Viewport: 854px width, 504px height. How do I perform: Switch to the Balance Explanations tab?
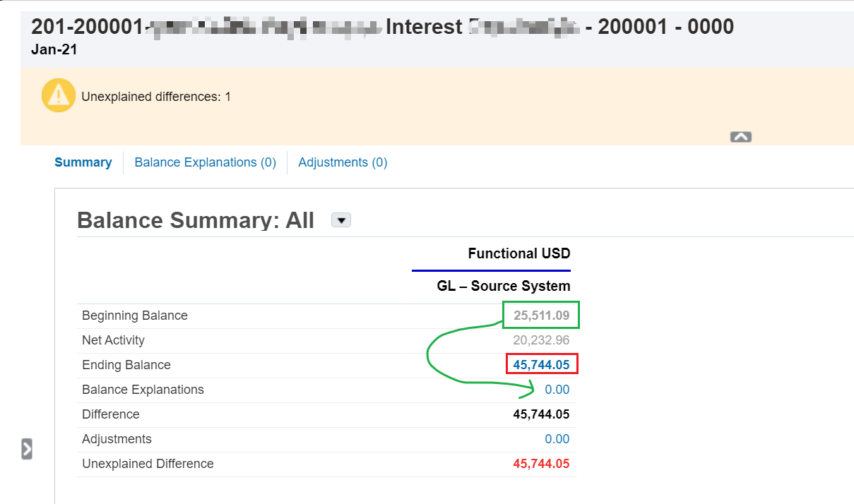click(206, 162)
